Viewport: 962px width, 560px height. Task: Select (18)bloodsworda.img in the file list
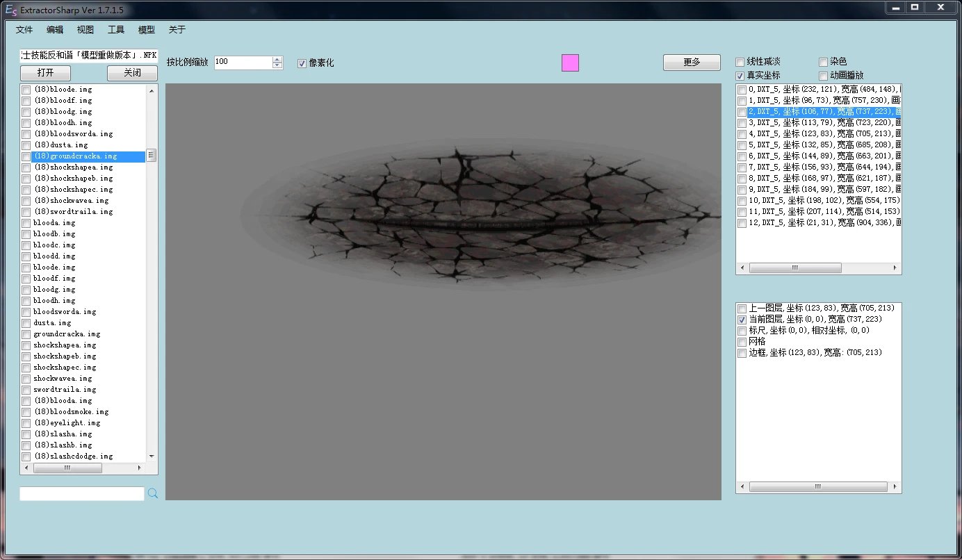pyautogui.click(x=73, y=134)
